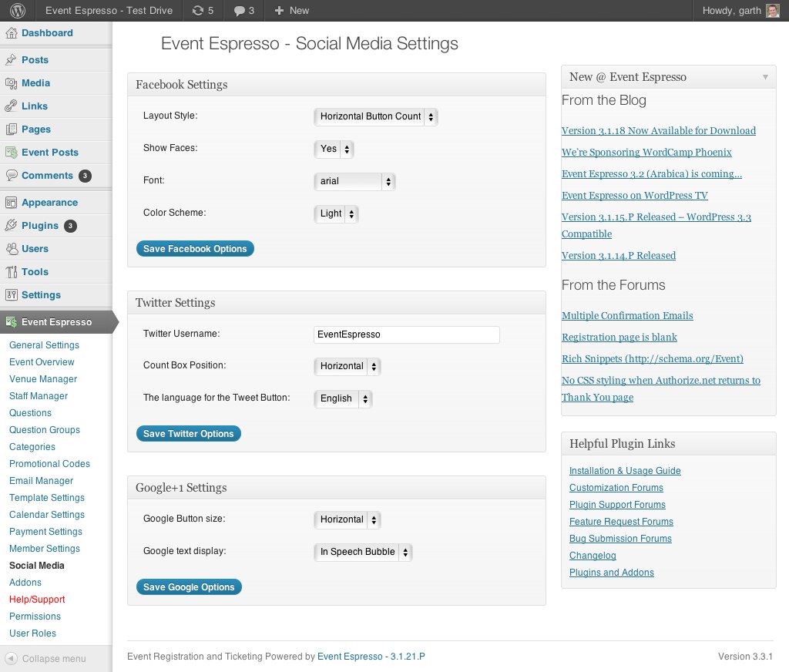Screen dimensions: 789x672
Task: Save Google Options
Action: (x=190, y=587)
